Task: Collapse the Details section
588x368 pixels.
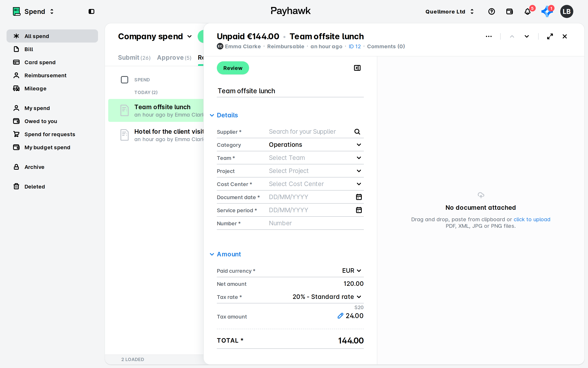Action: coord(224,115)
